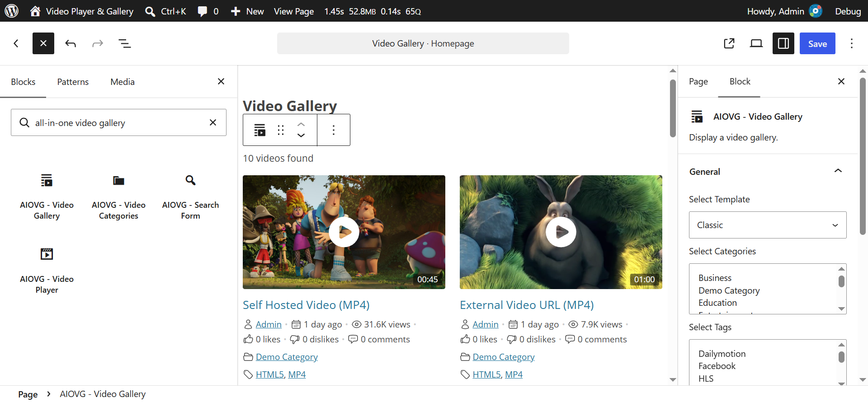868x402 pixels.
Task: Open the comments bubble in admin bar
Action: point(208,11)
